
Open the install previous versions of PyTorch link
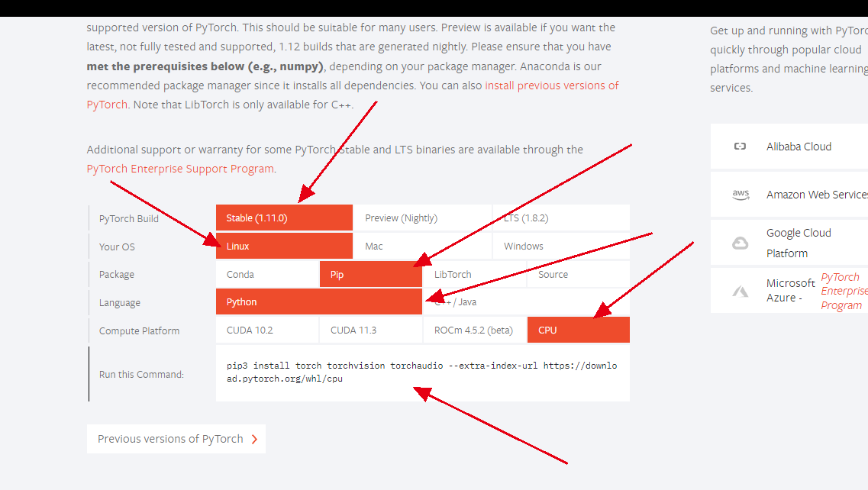click(x=551, y=85)
